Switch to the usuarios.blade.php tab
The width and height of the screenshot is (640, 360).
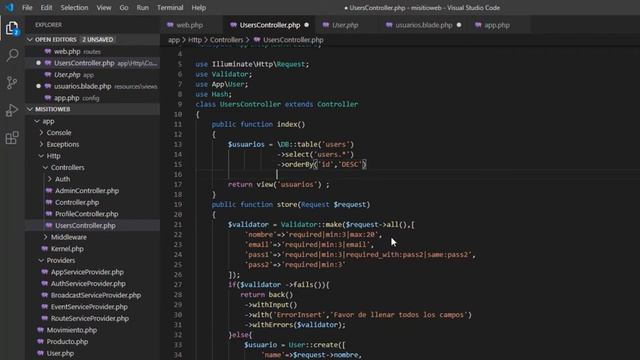(x=424, y=25)
